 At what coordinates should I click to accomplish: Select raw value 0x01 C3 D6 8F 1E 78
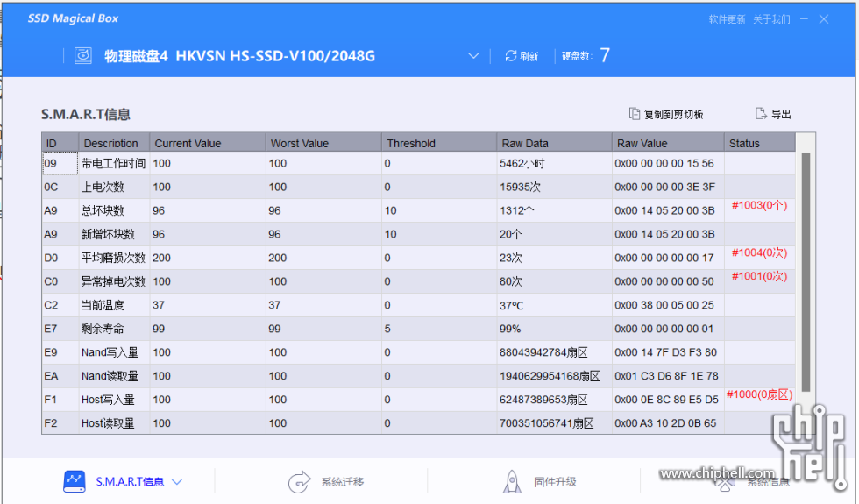pos(668,376)
